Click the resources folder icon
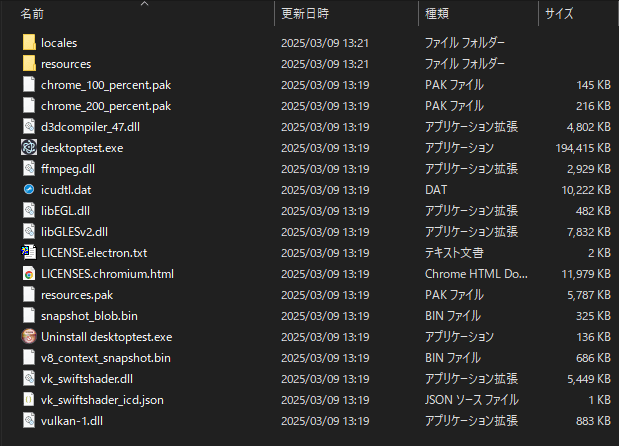619x446 pixels. click(x=29, y=63)
